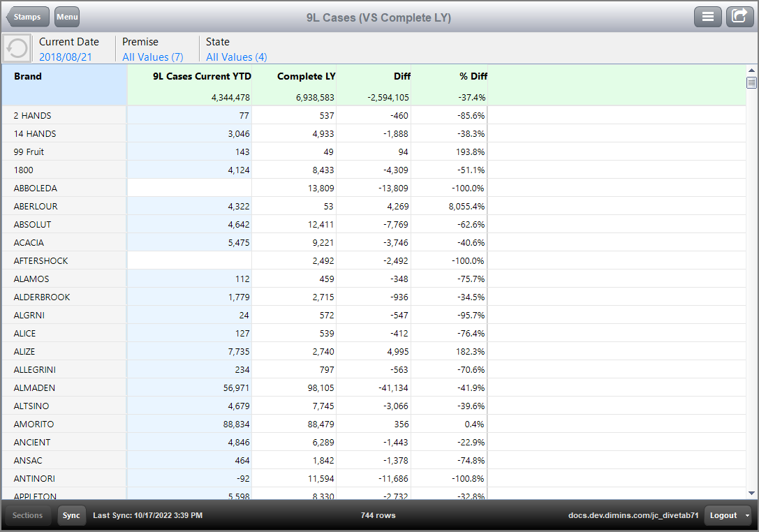Sort by 9L Cases Current YTD column
The width and height of the screenshot is (759, 532).
click(202, 76)
